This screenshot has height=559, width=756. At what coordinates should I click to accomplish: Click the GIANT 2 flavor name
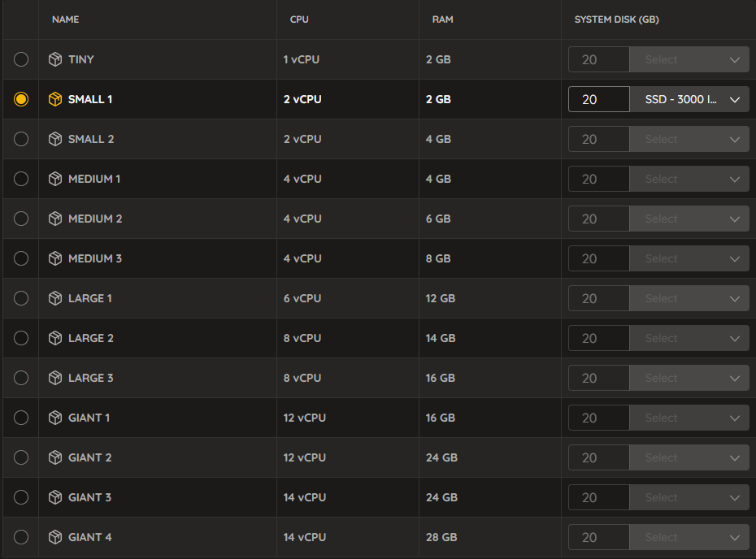89,457
